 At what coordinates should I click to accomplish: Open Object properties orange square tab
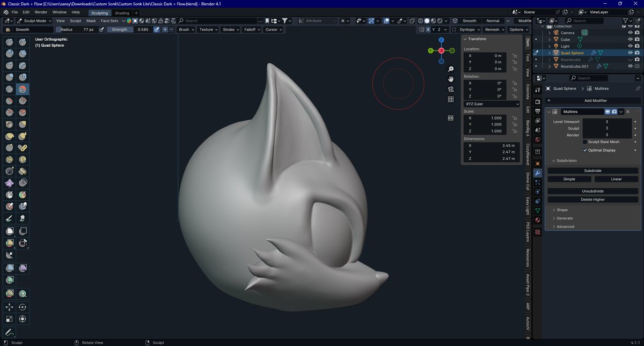pos(538,163)
